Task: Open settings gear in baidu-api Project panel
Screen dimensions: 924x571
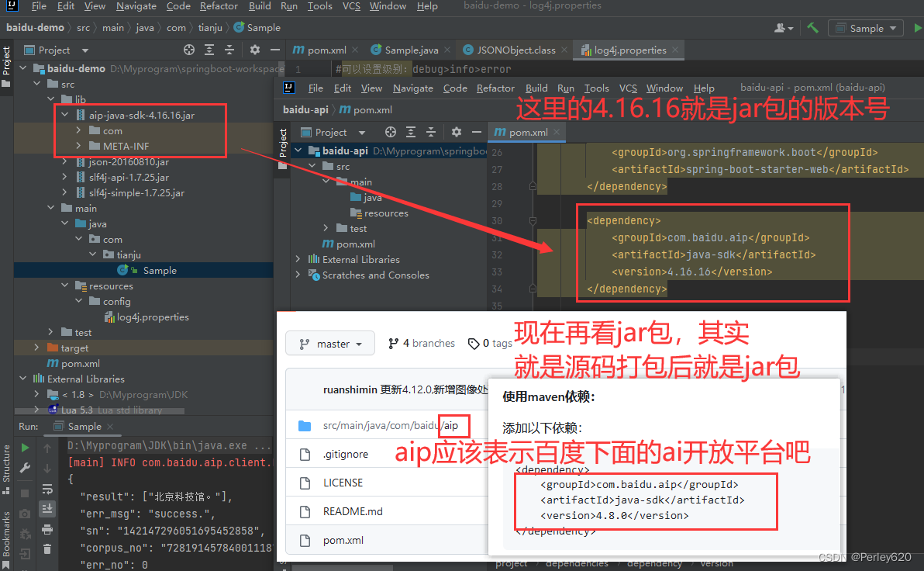Action: point(456,132)
